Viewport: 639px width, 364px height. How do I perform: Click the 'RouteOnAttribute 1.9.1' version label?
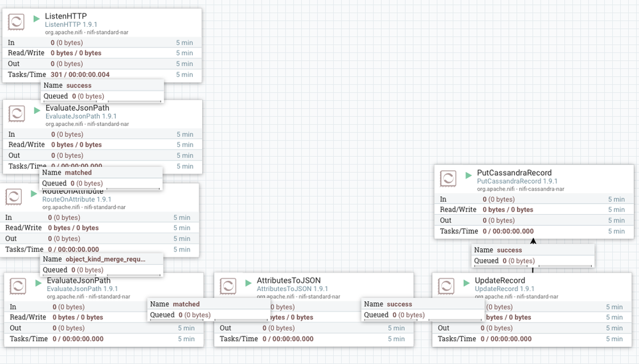(x=77, y=200)
